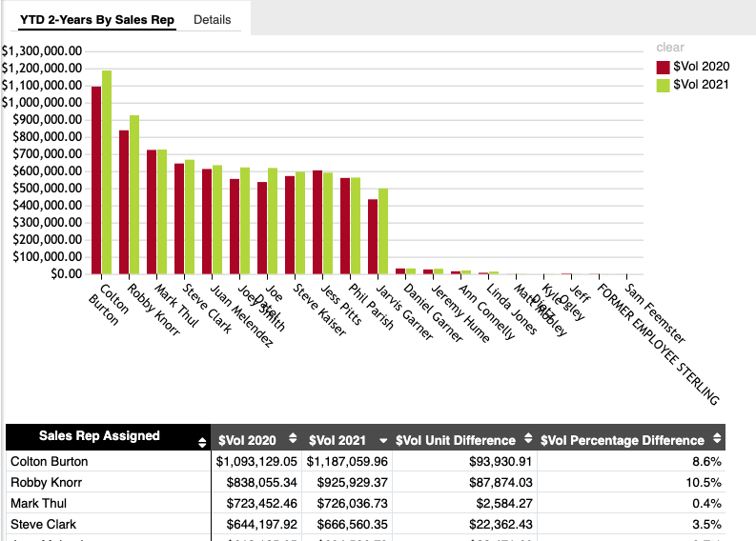Click the 'clear' link above the legend
The height and width of the screenshot is (541, 756).
coord(669,48)
